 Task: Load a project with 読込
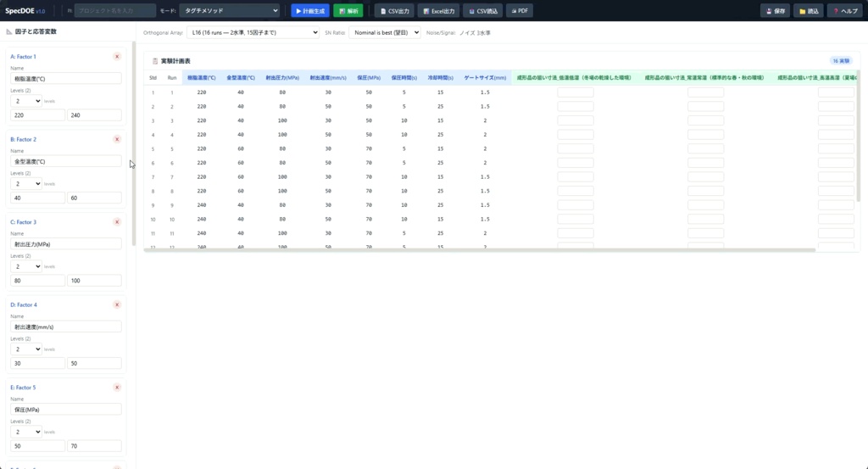(809, 10)
